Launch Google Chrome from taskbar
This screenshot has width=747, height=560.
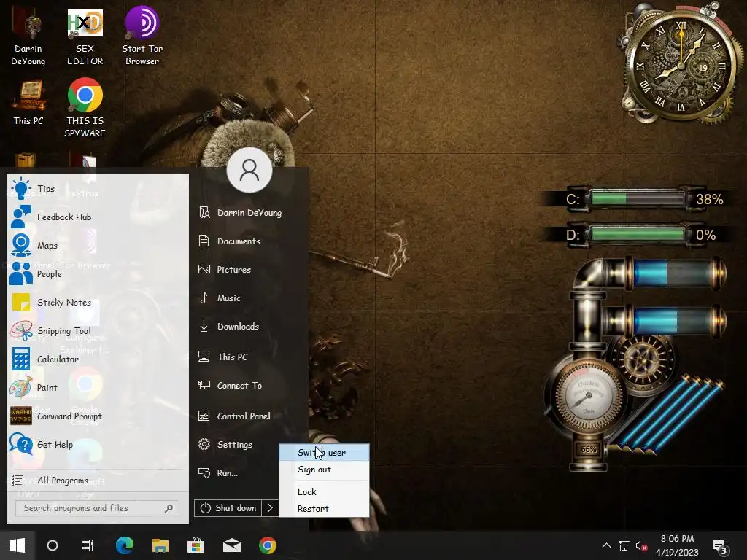pyautogui.click(x=268, y=545)
